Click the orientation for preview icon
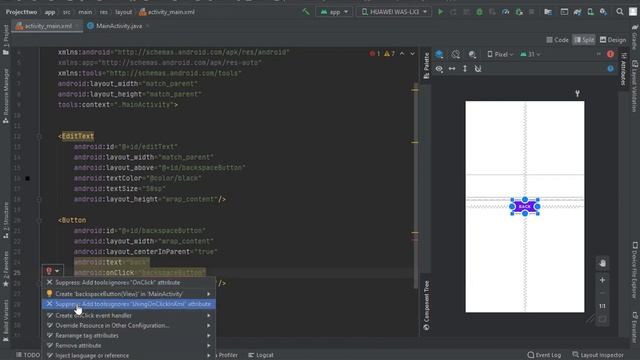Viewport: 640px width, 360px height. [x=456, y=54]
